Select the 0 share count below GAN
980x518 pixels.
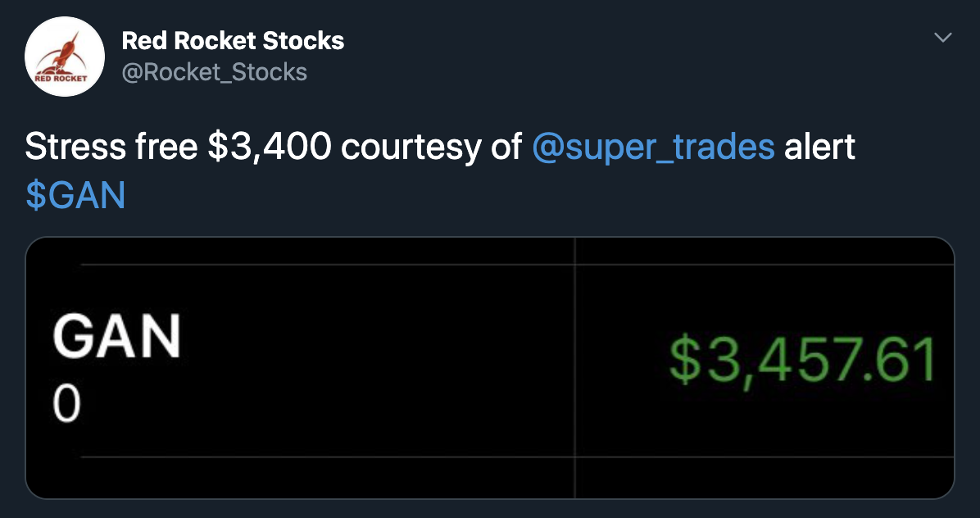pyautogui.click(x=67, y=405)
